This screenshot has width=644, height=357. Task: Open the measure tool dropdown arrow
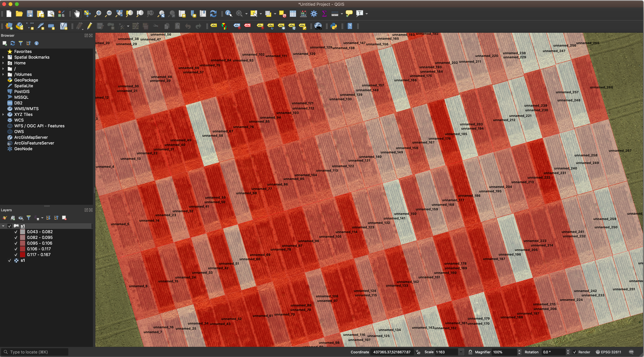point(342,14)
